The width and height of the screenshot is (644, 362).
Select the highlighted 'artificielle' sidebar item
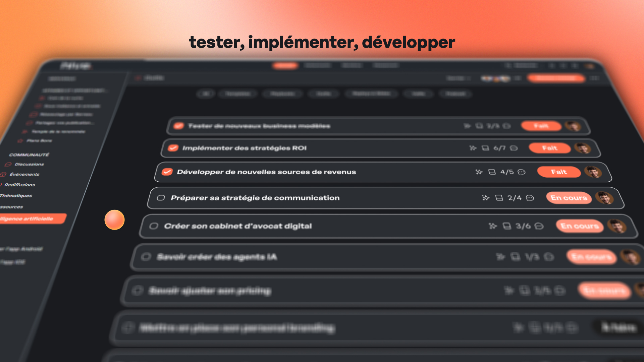click(x=33, y=219)
